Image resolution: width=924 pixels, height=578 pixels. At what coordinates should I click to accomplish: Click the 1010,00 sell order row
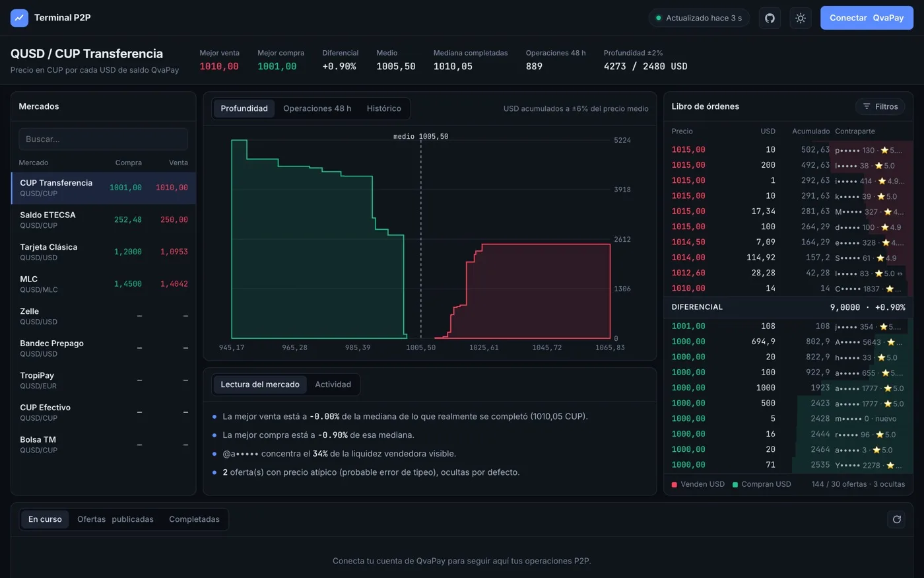pos(789,289)
